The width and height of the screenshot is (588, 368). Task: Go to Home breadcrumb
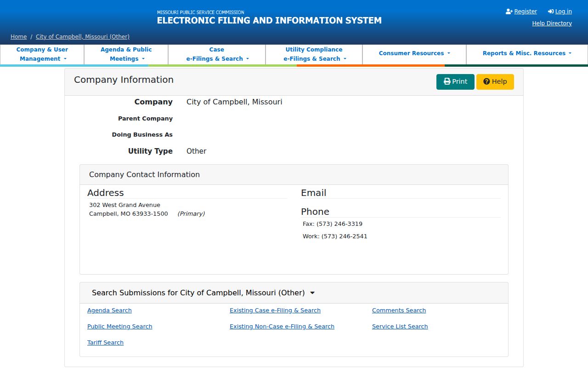coord(18,37)
